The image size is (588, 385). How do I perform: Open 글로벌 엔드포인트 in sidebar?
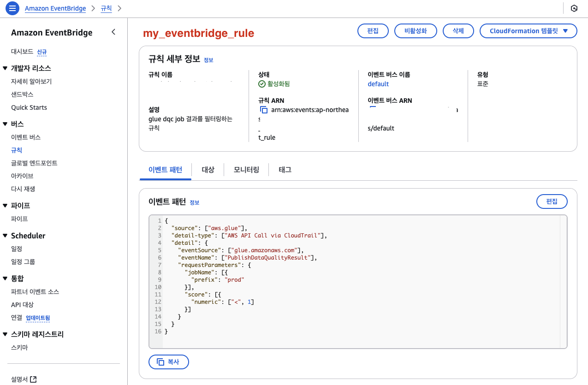coord(34,163)
